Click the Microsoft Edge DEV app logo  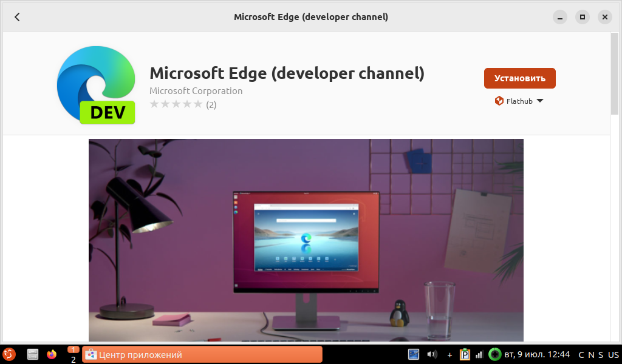click(96, 85)
